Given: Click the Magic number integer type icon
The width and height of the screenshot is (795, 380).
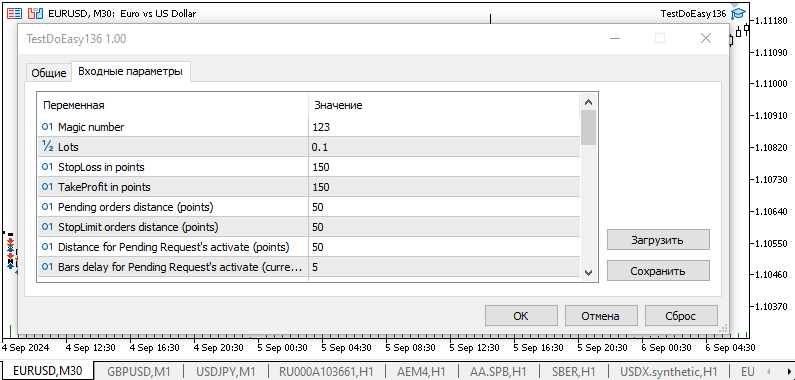Looking at the screenshot, I should pos(47,127).
